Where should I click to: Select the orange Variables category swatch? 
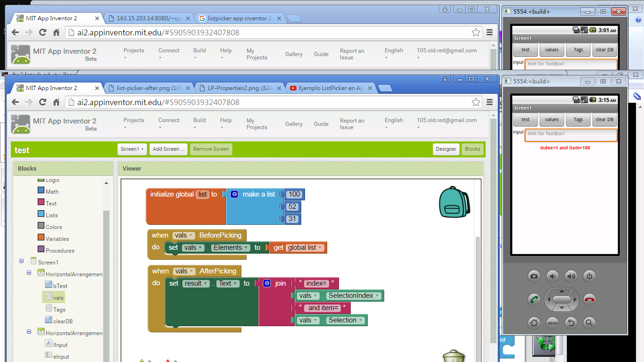coord(41,239)
